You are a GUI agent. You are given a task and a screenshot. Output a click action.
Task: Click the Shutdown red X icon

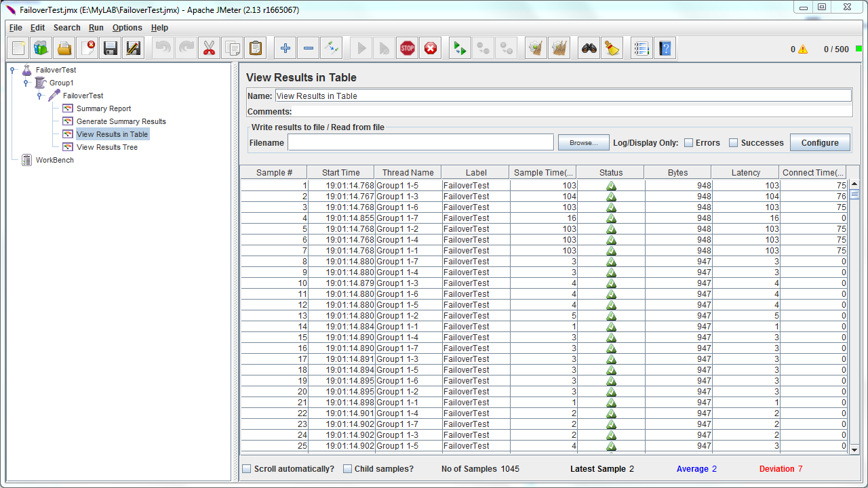(431, 48)
